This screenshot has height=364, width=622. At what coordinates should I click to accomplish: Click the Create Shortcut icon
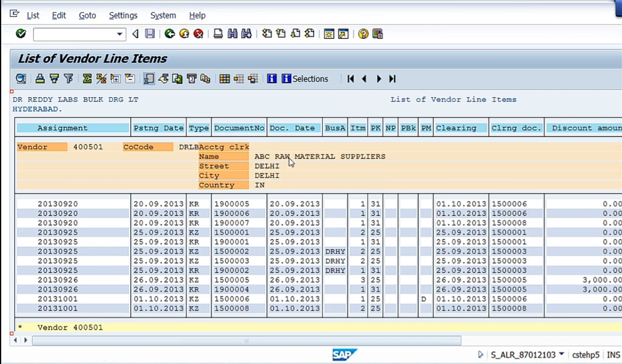(x=343, y=34)
